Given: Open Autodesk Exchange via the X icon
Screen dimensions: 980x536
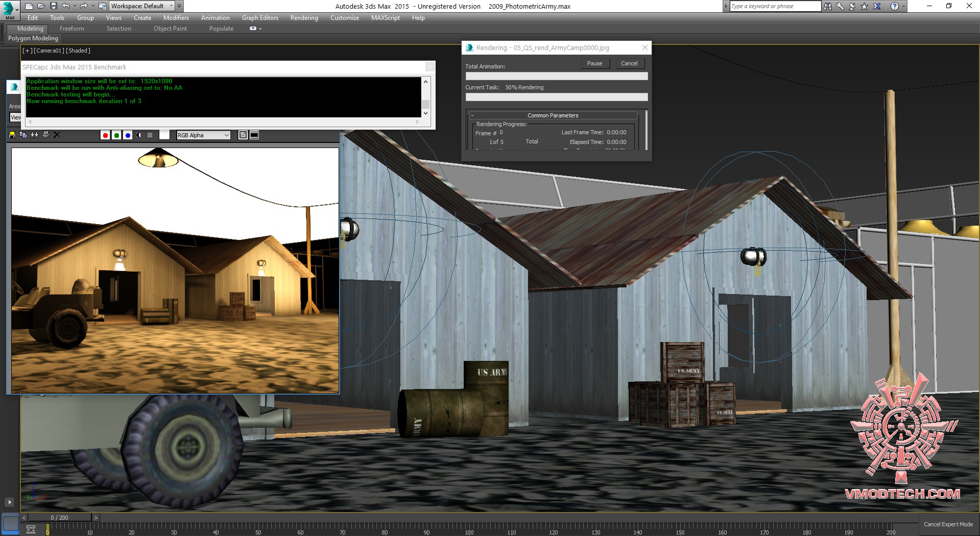Looking at the screenshot, I should [x=877, y=6].
